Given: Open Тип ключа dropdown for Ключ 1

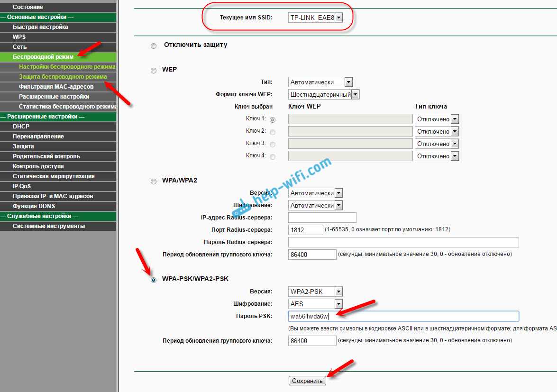Looking at the screenshot, I should click(437, 119).
